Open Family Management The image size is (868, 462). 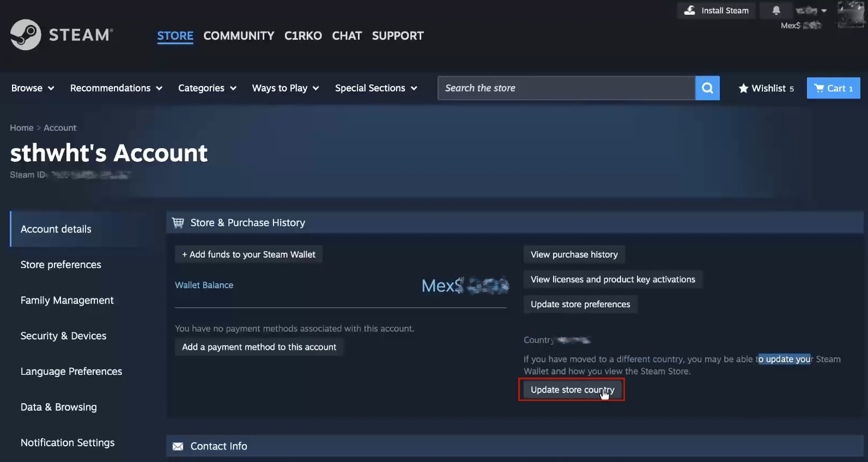pos(67,300)
